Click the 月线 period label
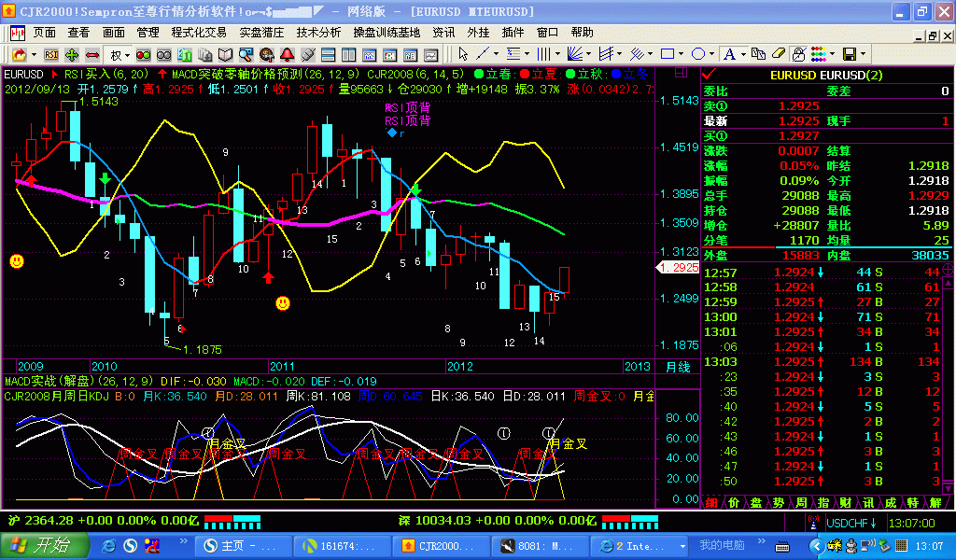This screenshot has height=560, width=956. click(x=678, y=367)
